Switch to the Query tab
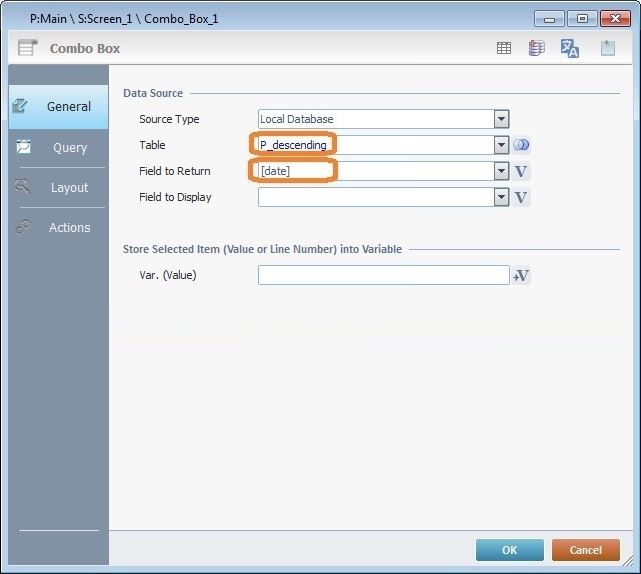 point(58,147)
